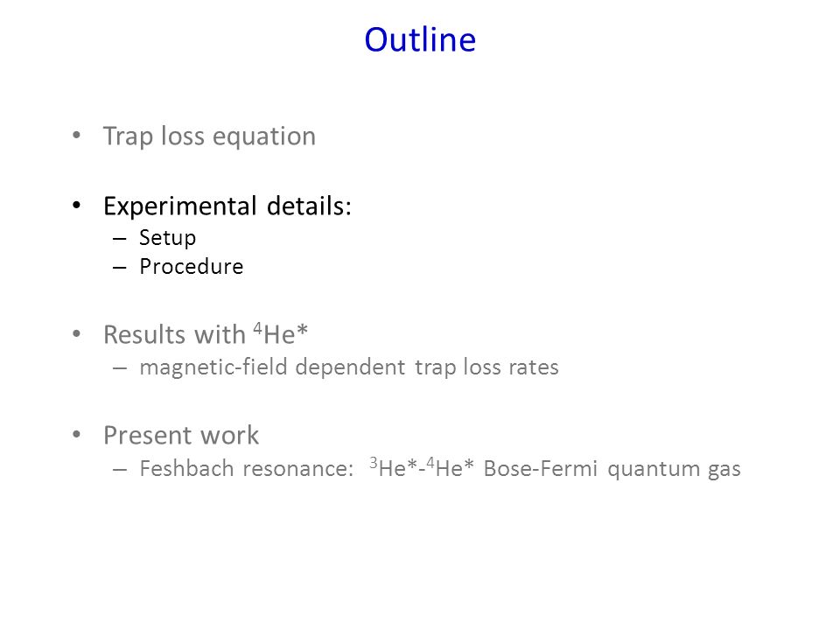The height and width of the screenshot is (630, 840).
Task: Click the words Bose-Fermi quantum gas
Action: (x=612, y=469)
